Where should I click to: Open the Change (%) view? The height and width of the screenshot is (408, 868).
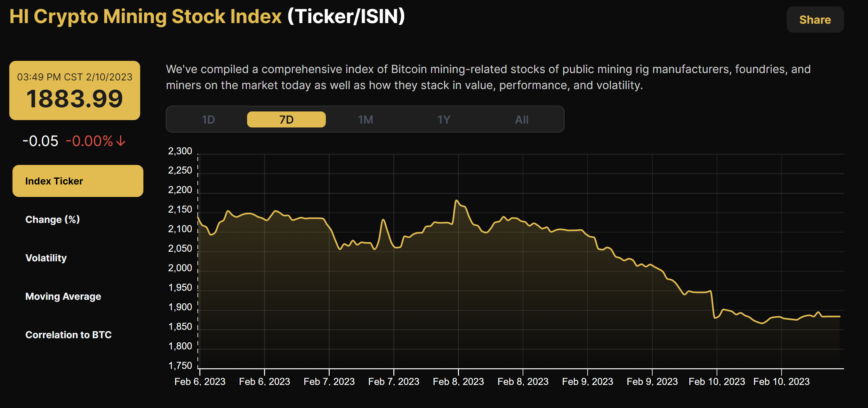(x=52, y=219)
